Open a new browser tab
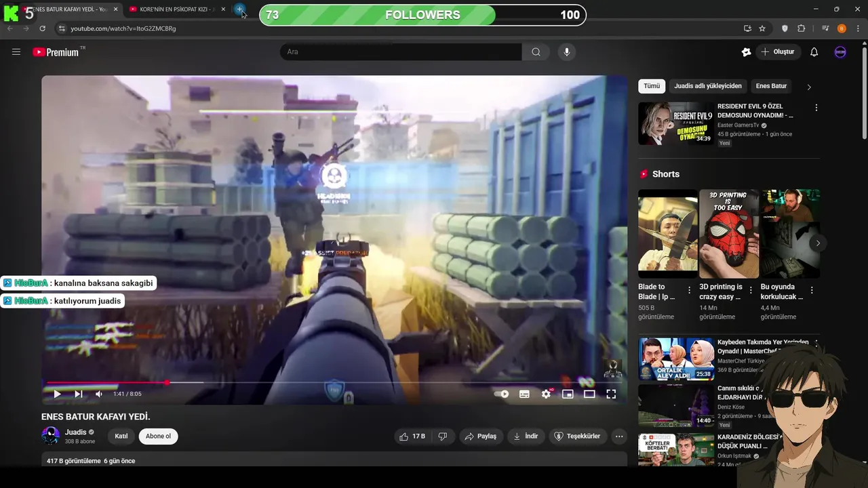Viewport: 868px width, 488px height. 239,9
